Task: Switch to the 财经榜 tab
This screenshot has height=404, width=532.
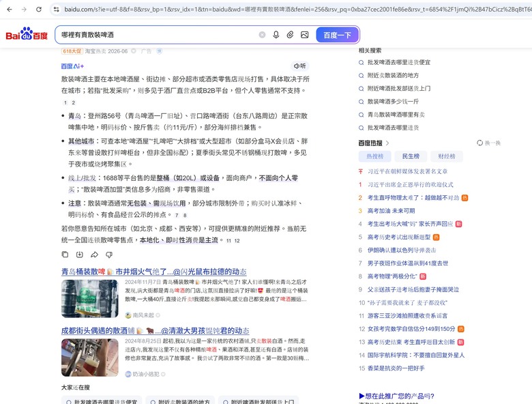Action: [x=447, y=156]
